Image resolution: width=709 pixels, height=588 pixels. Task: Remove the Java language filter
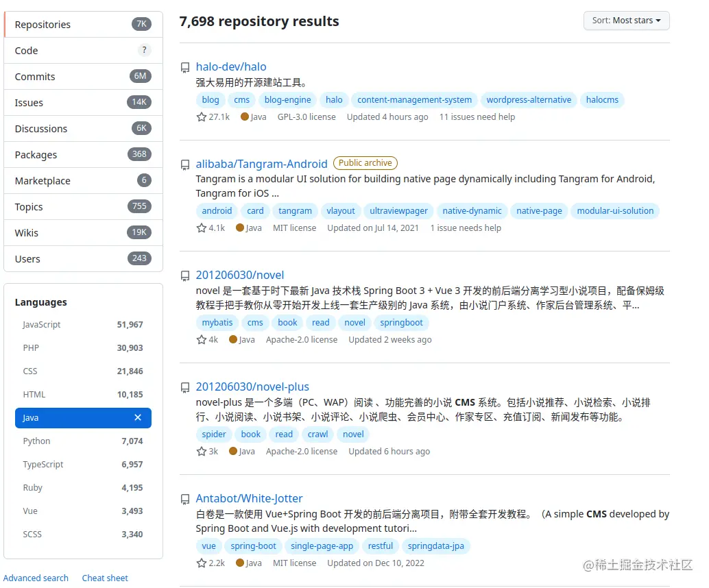click(x=138, y=417)
